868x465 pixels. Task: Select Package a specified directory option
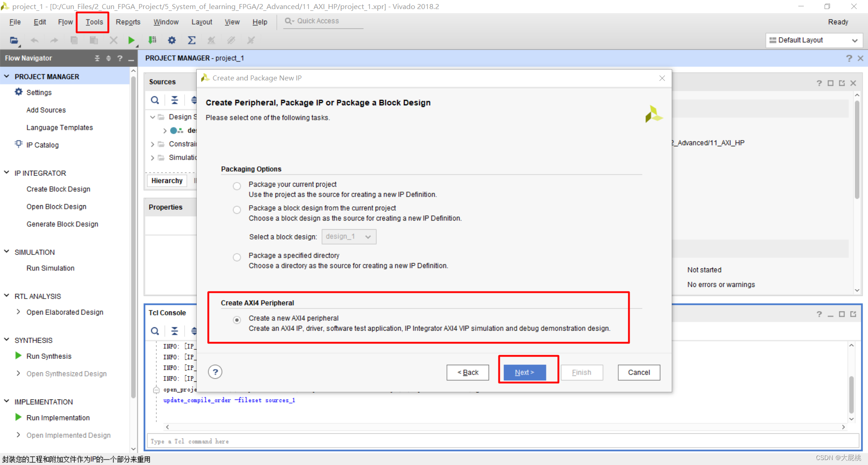point(237,257)
